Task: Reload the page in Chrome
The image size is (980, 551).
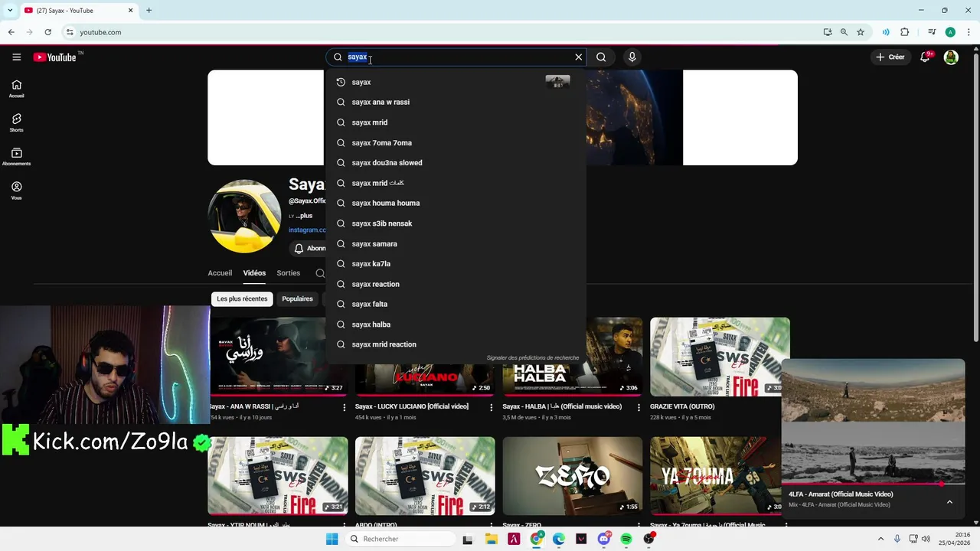Action: (47, 32)
